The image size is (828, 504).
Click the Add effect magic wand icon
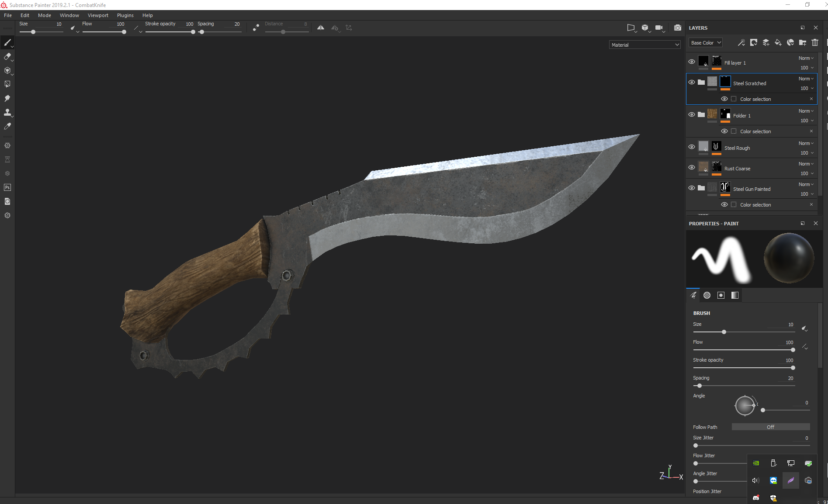741,42
